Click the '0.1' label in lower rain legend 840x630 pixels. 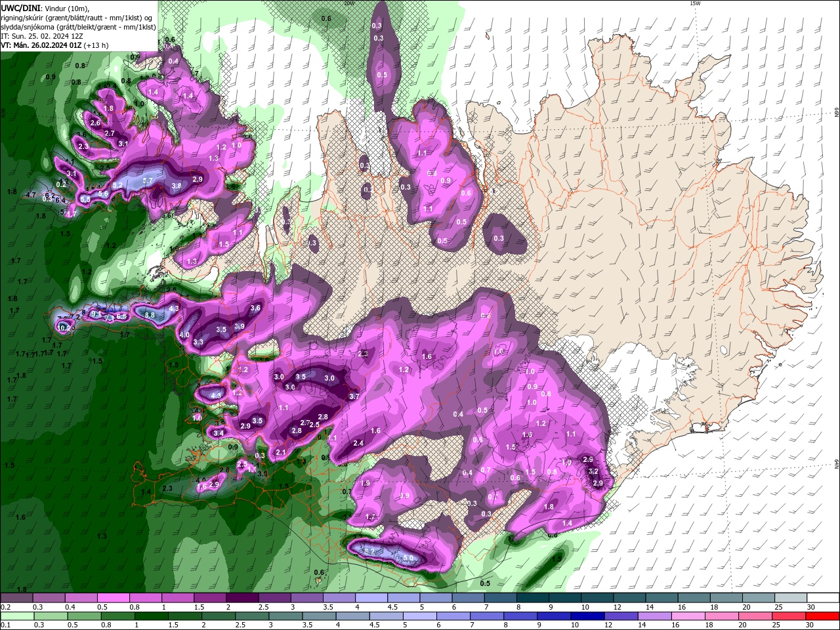coord(5,625)
